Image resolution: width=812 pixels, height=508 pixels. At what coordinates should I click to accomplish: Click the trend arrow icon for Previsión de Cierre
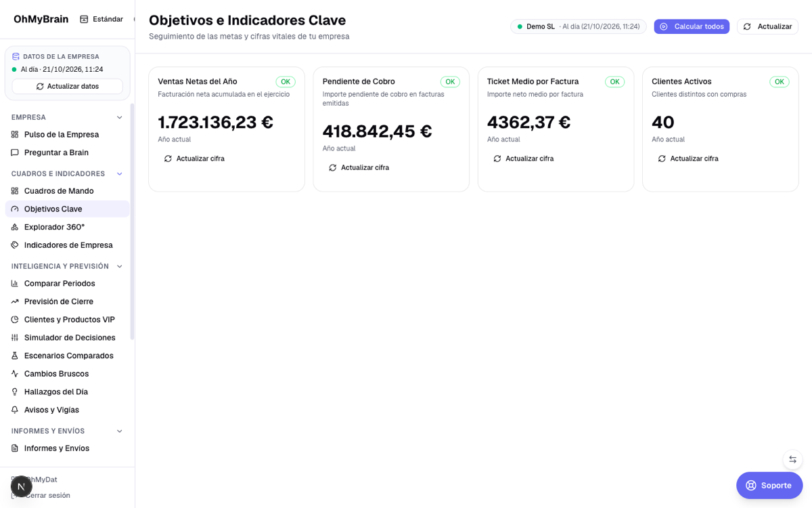coord(15,301)
